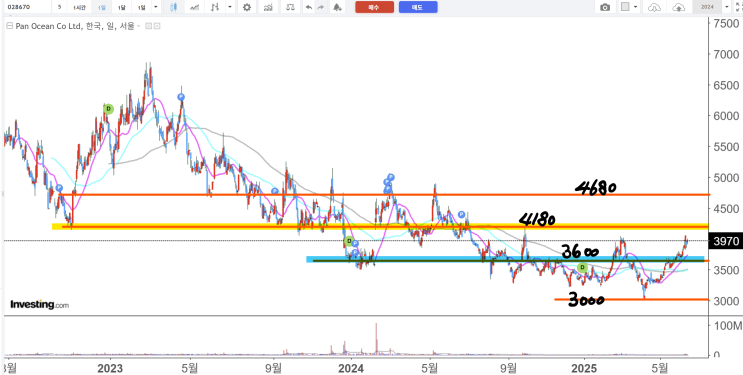Click the green D marker near 2025
The width and height of the screenshot is (743, 375).
[x=583, y=268]
